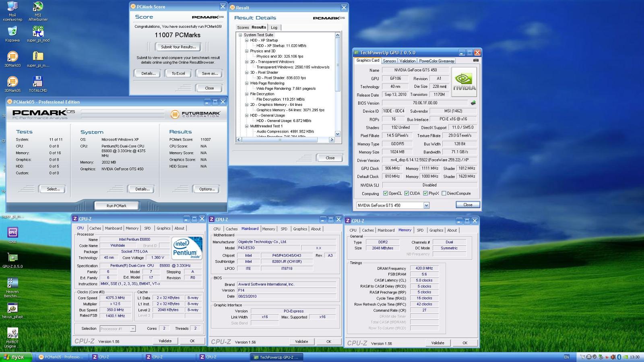Click the EN language indicator in taskbar
The width and height of the screenshot is (644, 362).
pyautogui.click(x=567, y=357)
